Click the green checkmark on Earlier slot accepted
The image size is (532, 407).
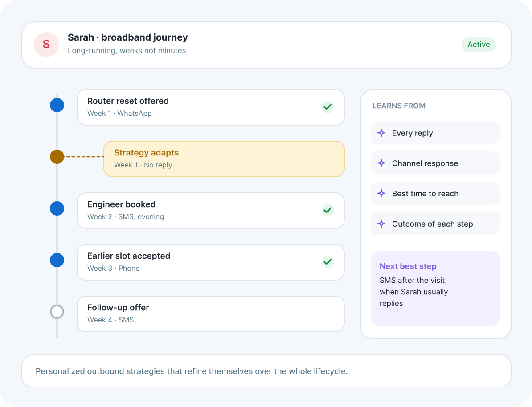click(328, 262)
